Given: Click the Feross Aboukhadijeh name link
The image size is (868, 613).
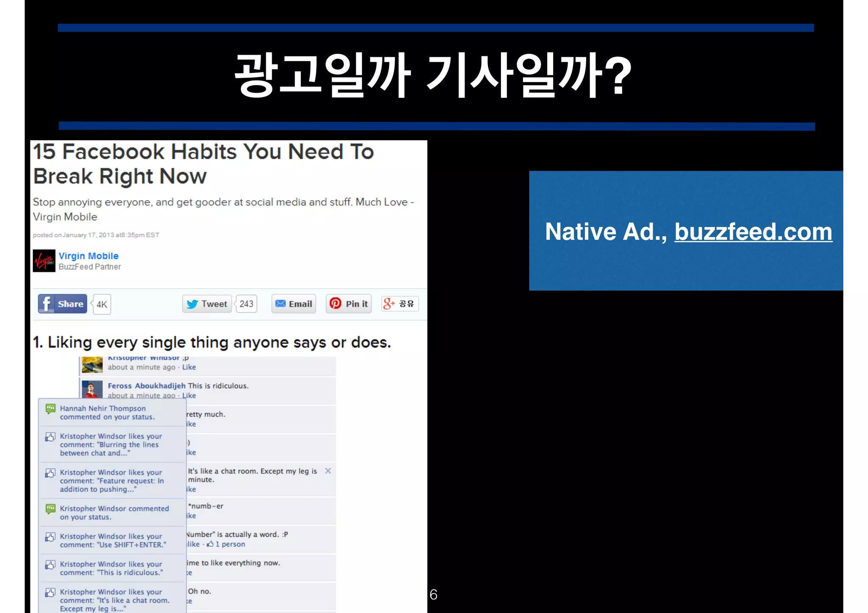Looking at the screenshot, I should pyautogui.click(x=147, y=386).
